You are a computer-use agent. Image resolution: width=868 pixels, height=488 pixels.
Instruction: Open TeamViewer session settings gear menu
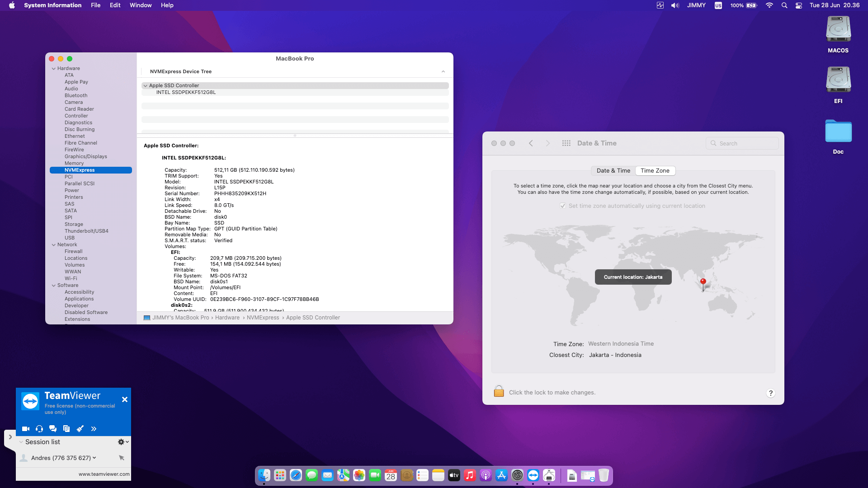(123, 442)
